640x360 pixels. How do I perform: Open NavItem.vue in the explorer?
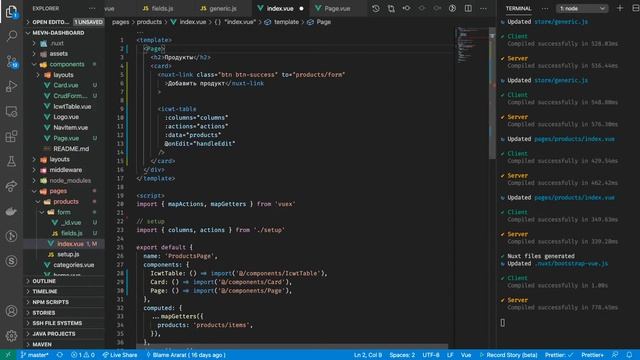coord(71,127)
